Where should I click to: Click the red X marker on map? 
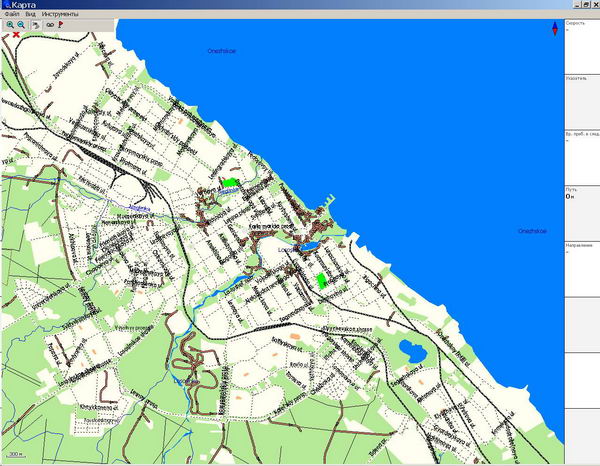coord(16,35)
